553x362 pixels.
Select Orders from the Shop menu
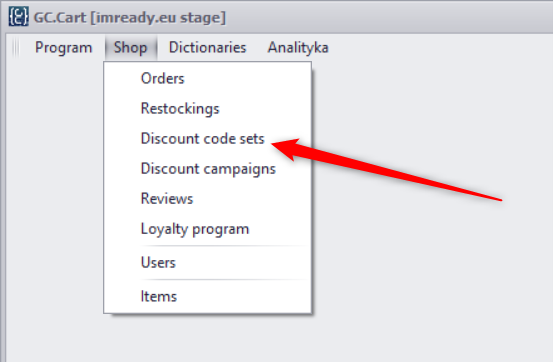click(x=207, y=78)
